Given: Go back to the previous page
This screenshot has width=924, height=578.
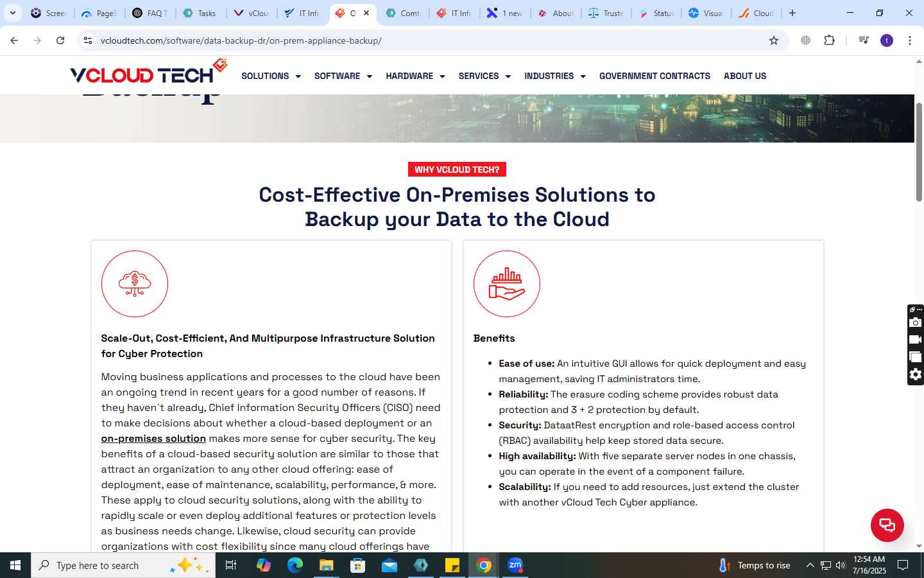Looking at the screenshot, I should coord(14,40).
